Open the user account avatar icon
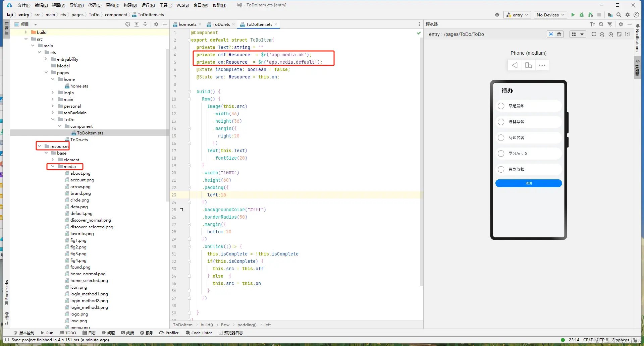Image resolution: width=644 pixels, height=346 pixels. (x=636, y=15)
